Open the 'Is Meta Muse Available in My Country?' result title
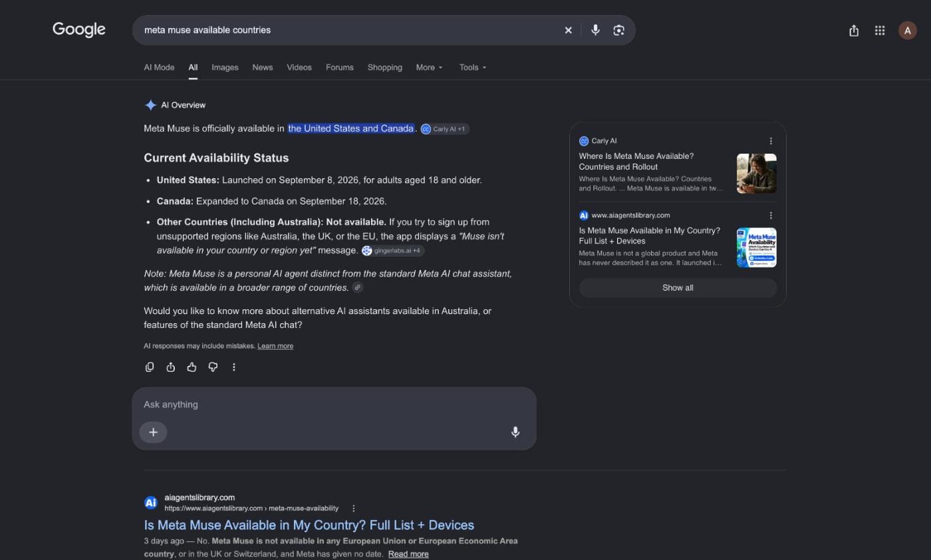This screenshot has height=560, width=931. point(309,525)
